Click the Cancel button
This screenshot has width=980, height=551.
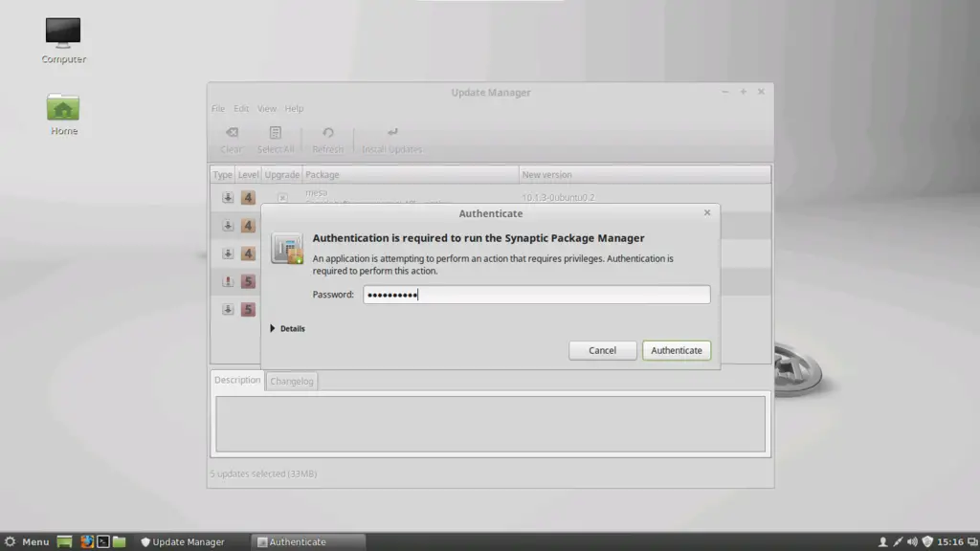[603, 350]
